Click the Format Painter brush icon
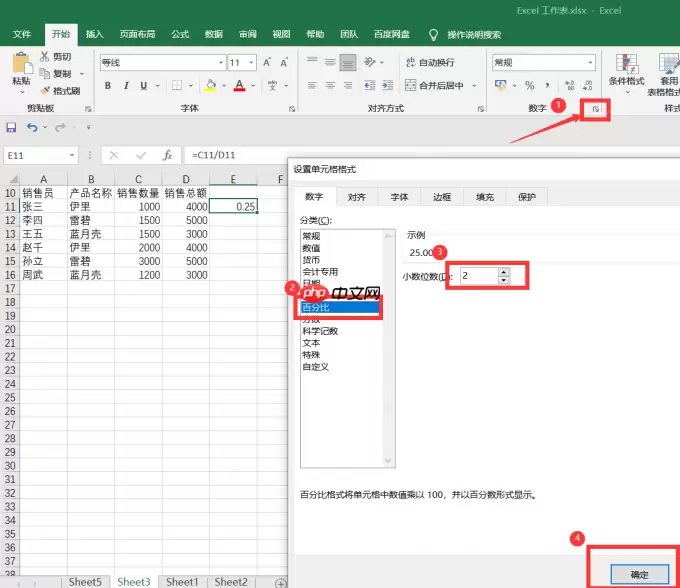Image resolution: width=680 pixels, height=588 pixels. pos(45,90)
